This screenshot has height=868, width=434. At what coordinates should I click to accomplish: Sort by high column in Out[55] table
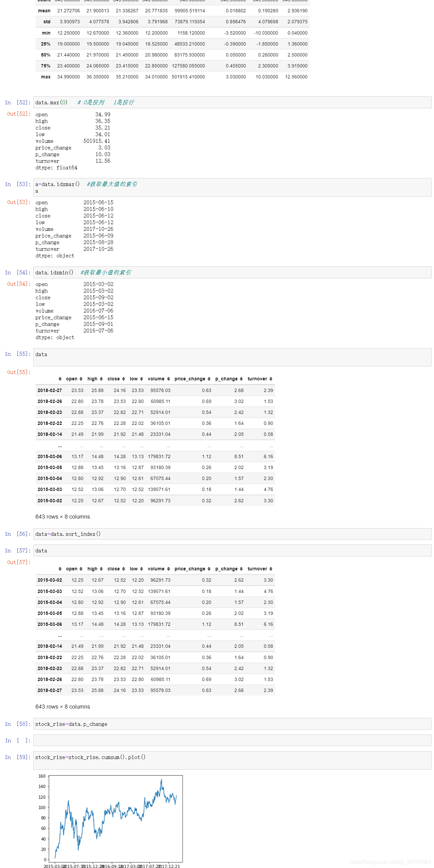[x=101, y=379]
